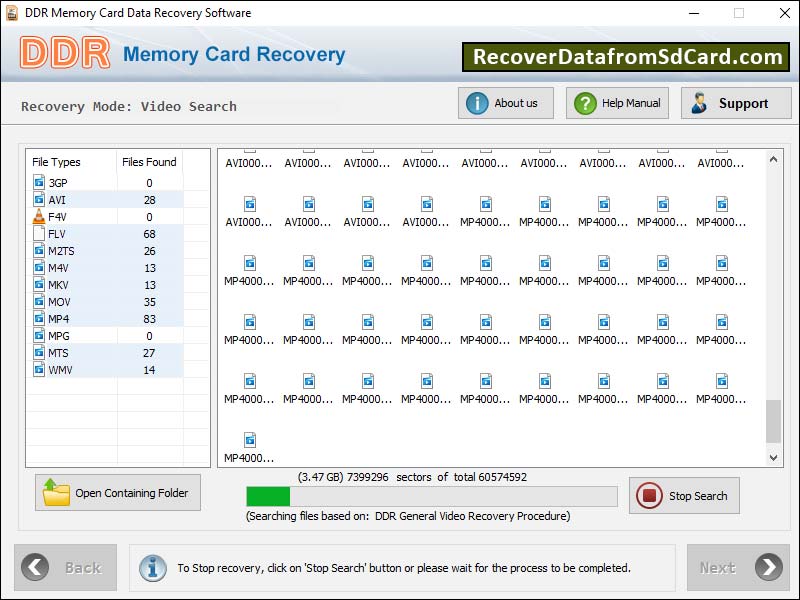Image resolution: width=800 pixels, height=600 pixels.
Task: Click the MPG file type icon
Action: (x=39, y=335)
